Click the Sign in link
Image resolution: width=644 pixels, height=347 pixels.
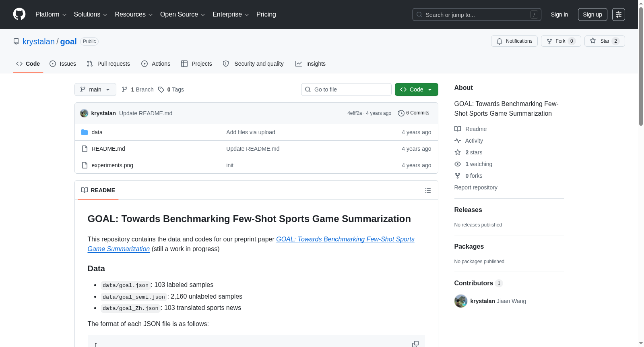(559, 15)
